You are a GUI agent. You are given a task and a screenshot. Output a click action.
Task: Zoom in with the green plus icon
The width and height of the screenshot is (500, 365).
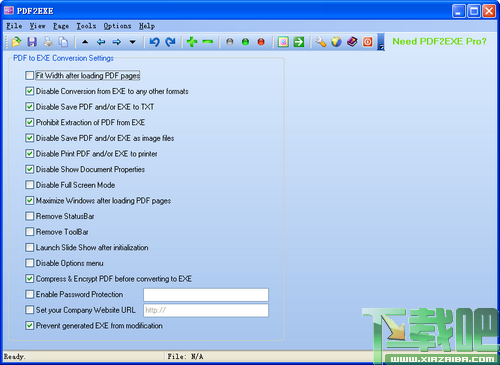tap(192, 42)
